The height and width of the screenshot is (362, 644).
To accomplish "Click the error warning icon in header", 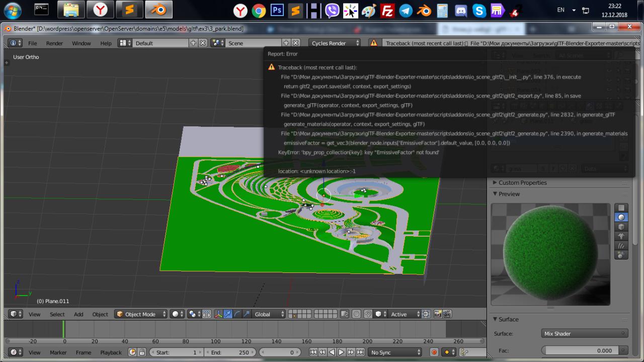I will point(374,43).
